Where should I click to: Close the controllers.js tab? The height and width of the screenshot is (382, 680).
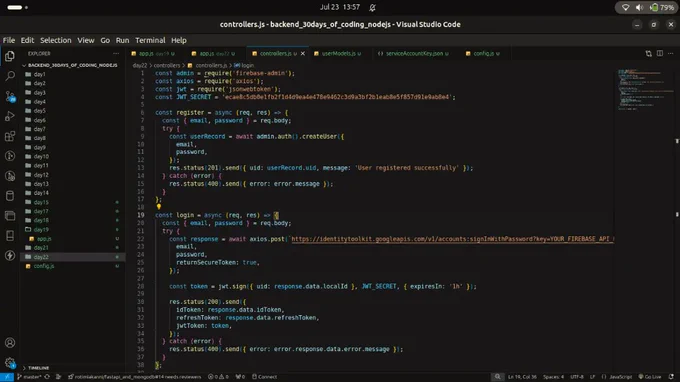pyautogui.click(x=303, y=53)
